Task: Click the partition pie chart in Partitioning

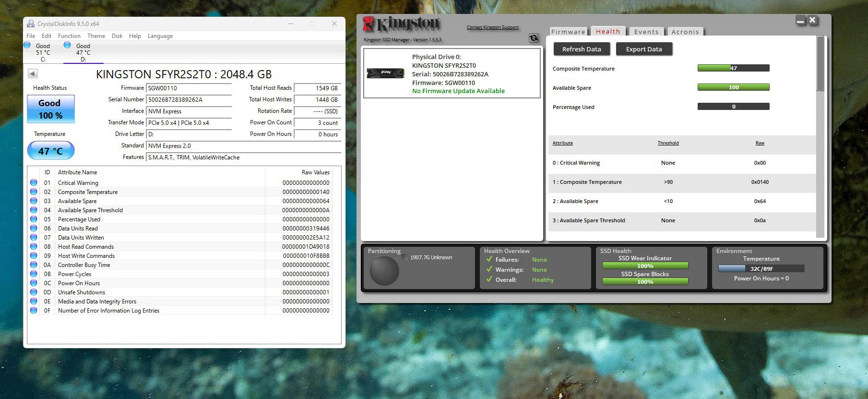Action: point(384,271)
